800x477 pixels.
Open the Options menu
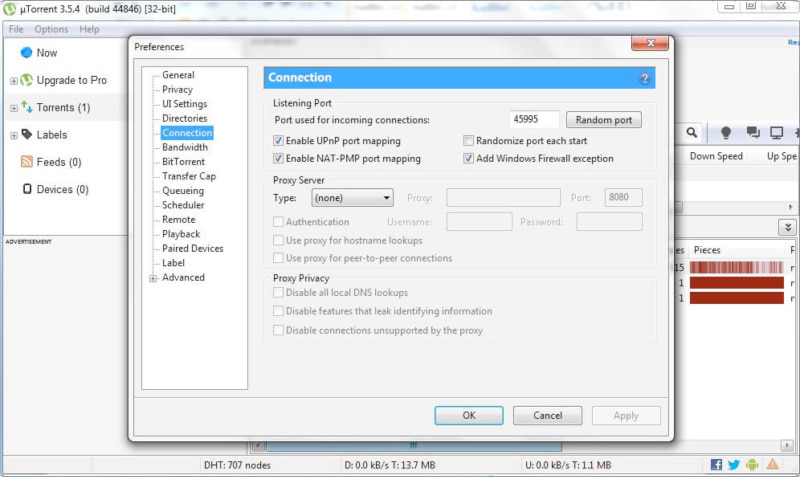pos(51,29)
